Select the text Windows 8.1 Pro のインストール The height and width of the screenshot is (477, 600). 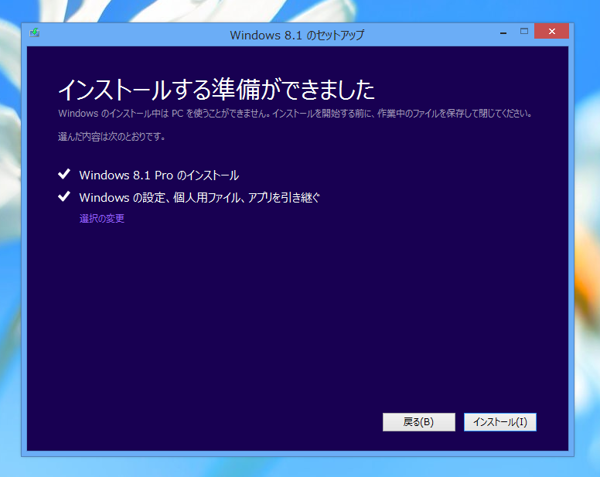tap(159, 175)
